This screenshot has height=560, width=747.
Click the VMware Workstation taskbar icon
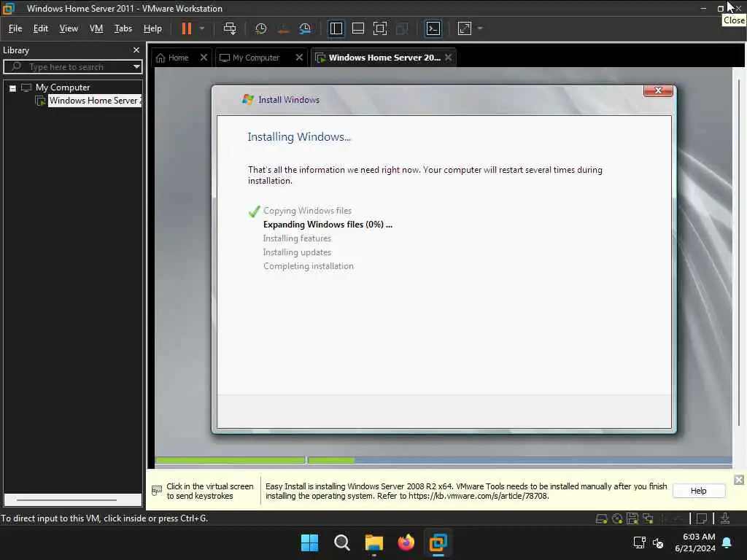click(438, 542)
